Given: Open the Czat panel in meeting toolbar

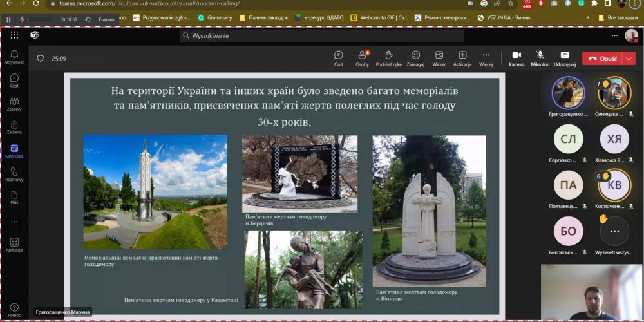Looking at the screenshot, I should (x=338, y=58).
